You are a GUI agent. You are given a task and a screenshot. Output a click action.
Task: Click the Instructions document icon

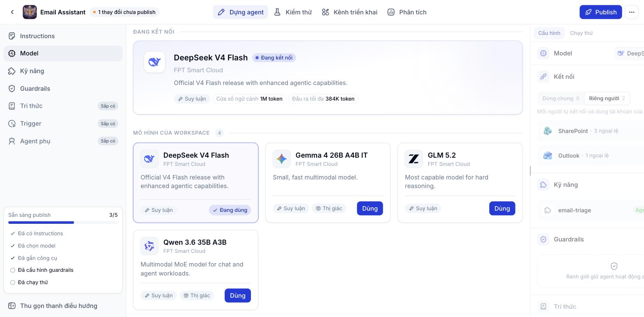coord(12,36)
